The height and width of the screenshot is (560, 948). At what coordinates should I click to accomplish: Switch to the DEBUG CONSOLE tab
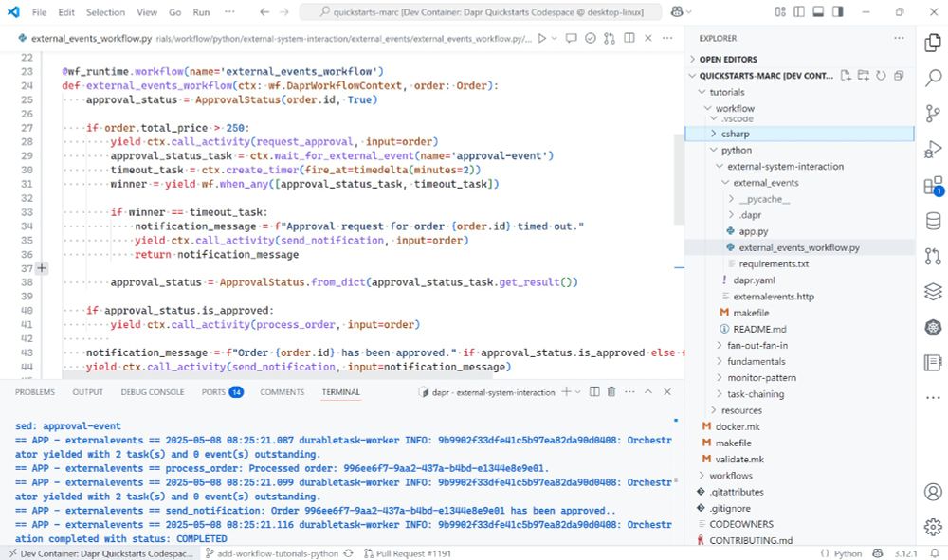coord(153,392)
